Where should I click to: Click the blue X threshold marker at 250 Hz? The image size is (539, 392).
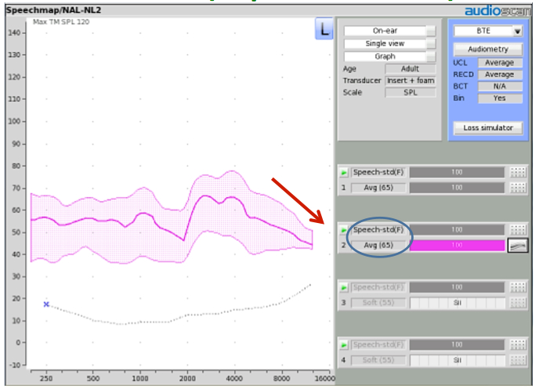click(46, 304)
